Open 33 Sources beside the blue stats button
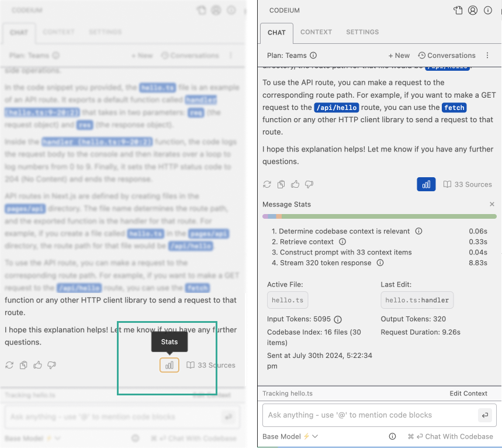 [x=468, y=184]
